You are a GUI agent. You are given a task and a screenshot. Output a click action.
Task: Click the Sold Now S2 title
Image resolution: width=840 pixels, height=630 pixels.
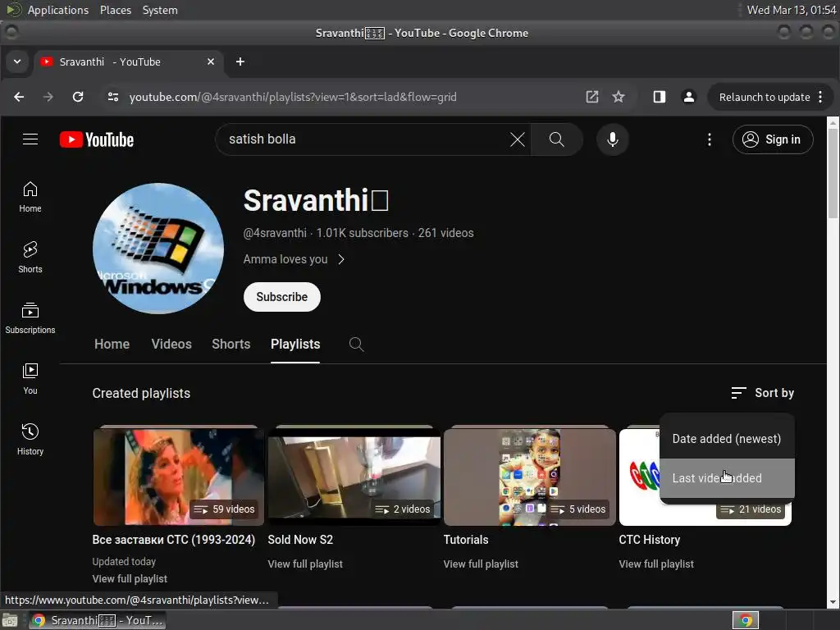[x=300, y=540]
